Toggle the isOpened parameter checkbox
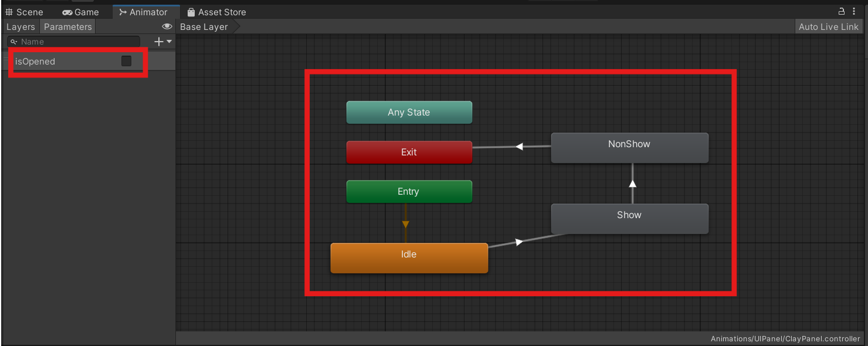This screenshot has height=346, width=868. click(126, 61)
